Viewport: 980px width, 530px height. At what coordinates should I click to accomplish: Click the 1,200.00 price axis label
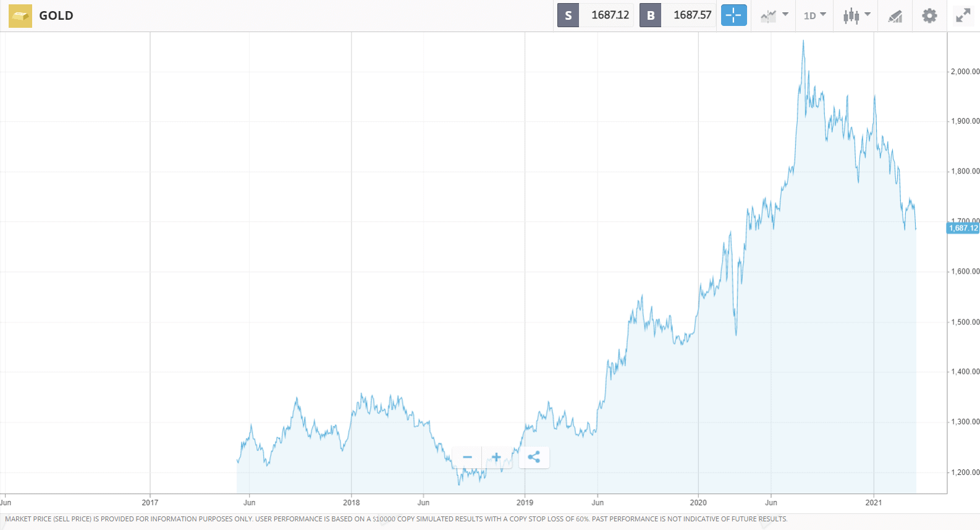coord(965,472)
